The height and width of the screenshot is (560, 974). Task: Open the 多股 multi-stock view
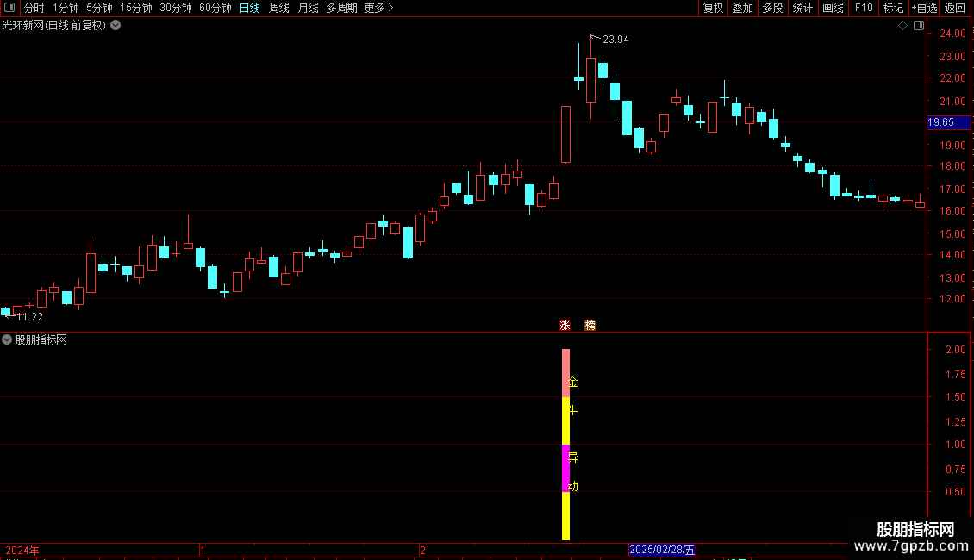772,8
